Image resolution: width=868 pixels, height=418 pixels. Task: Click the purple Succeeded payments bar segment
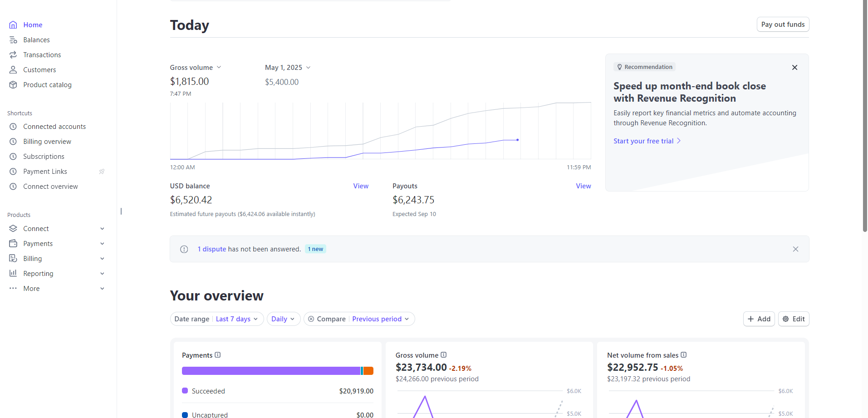point(271,371)
